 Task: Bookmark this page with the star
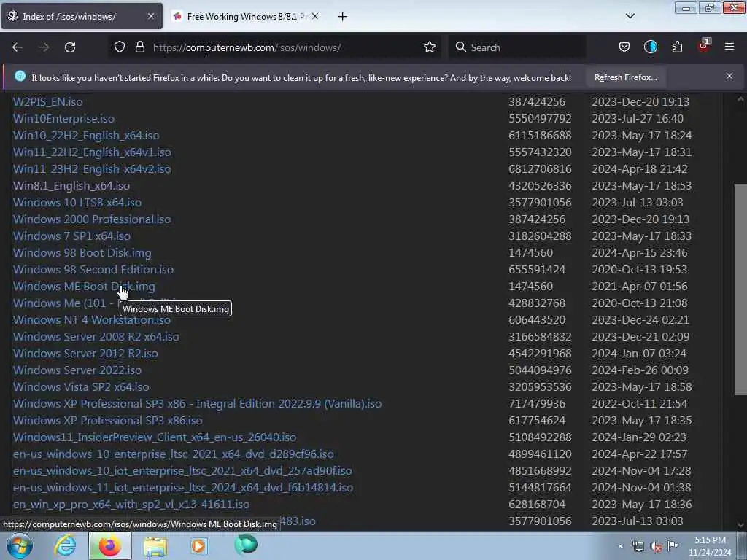pyautogui.click(x=430, y=47)
